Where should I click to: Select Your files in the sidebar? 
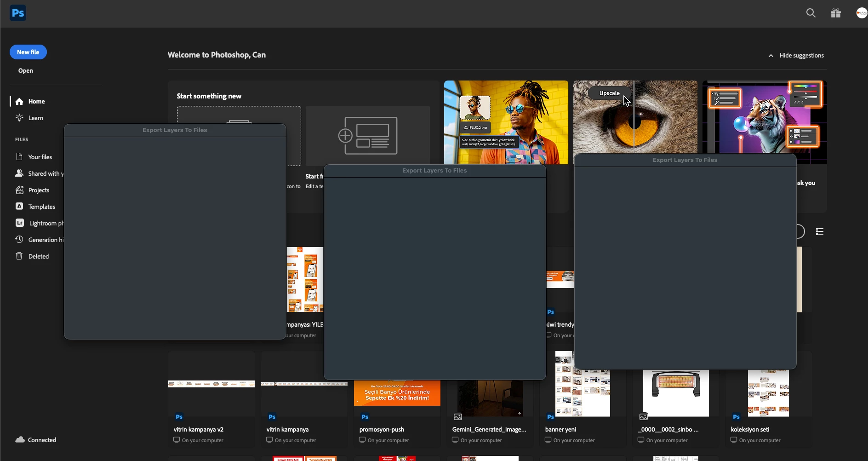coord(34,157)
